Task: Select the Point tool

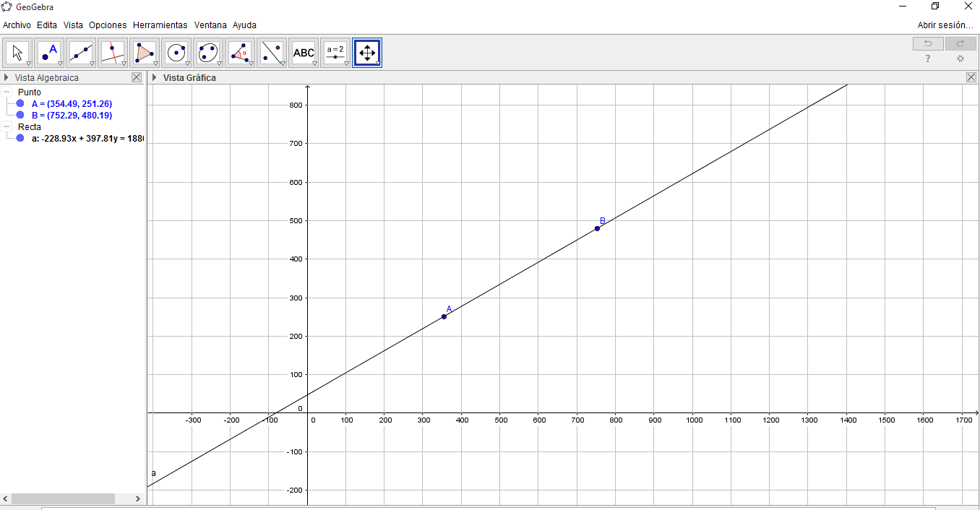Action: tap(48, 51)
